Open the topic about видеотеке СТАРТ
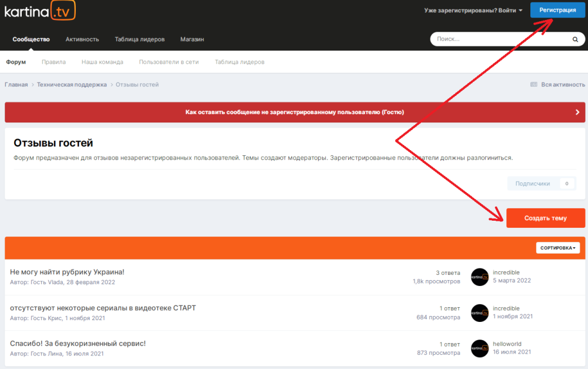 tap(103, 308)
